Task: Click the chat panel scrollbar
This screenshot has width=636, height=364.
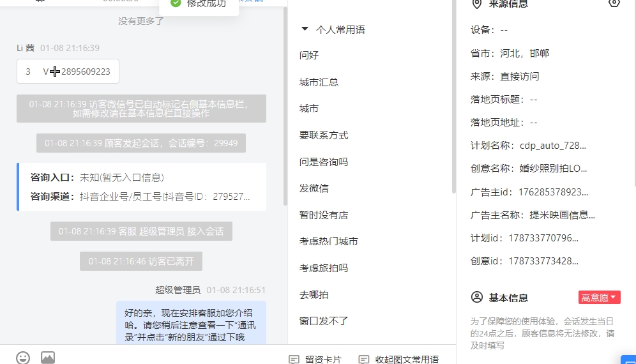Action: click(285, 105)
